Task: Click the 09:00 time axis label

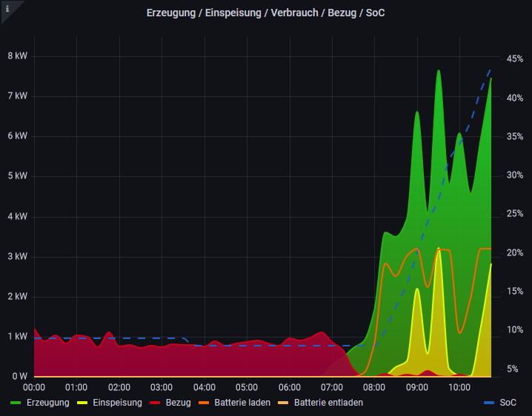Action: pyautogui.click(x=417, y=388)
